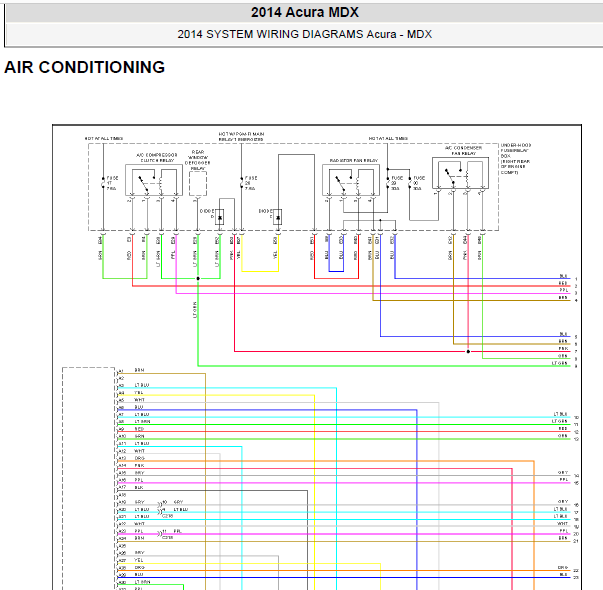This screenshot has height=590, width=603.
Task: Select pin "A30" LT GRN label
Action: tap(134, 582)
